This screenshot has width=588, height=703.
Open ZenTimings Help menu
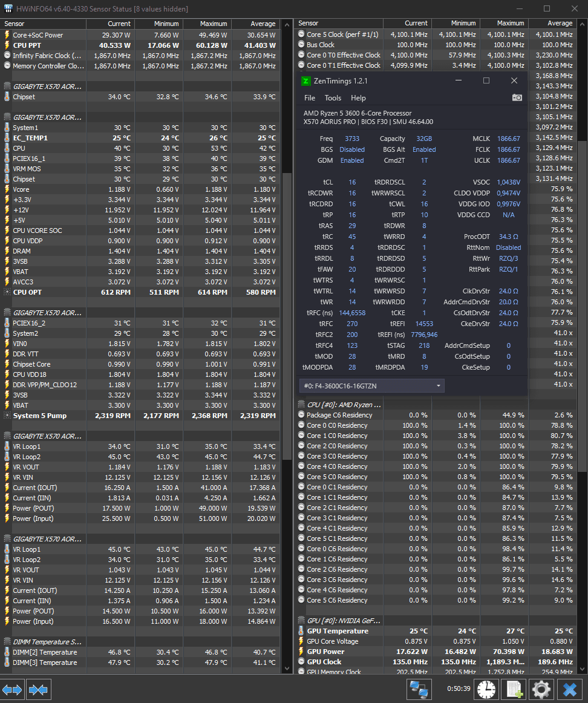(x=358, y=98)
